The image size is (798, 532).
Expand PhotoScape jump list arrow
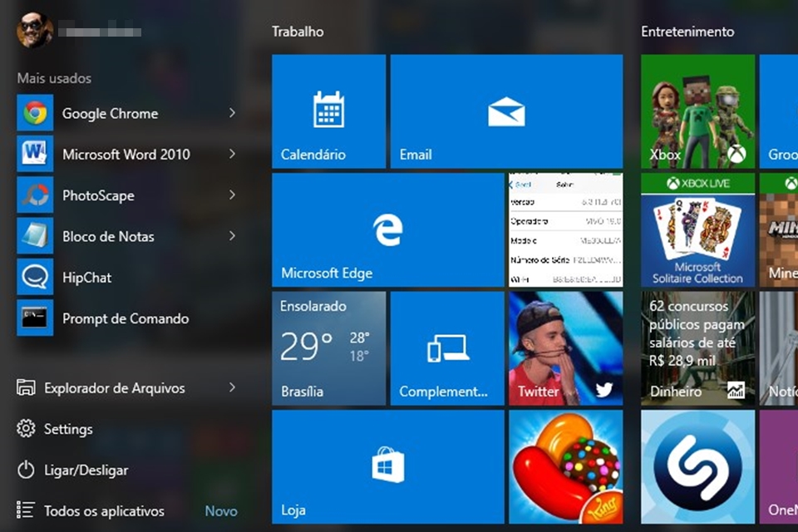tap(232, 195)
